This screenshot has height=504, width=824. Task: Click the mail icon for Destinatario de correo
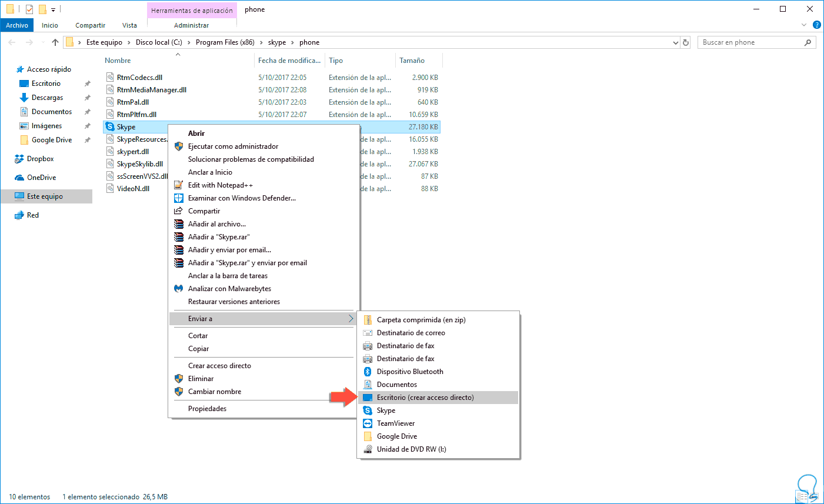coord(368,333)
